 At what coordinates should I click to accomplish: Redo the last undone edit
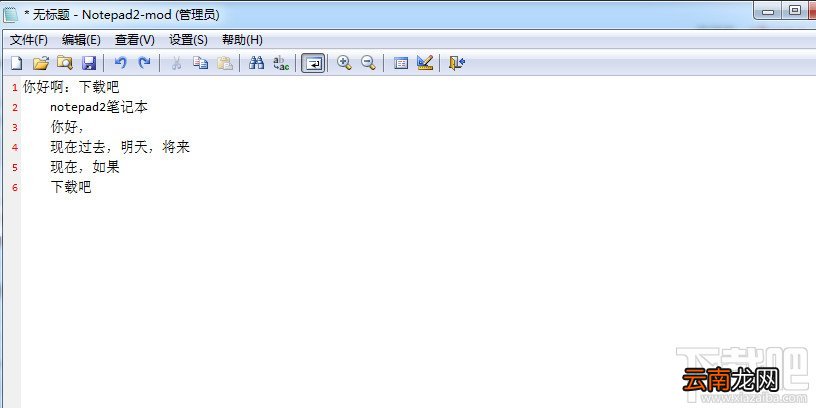point(144,63)
